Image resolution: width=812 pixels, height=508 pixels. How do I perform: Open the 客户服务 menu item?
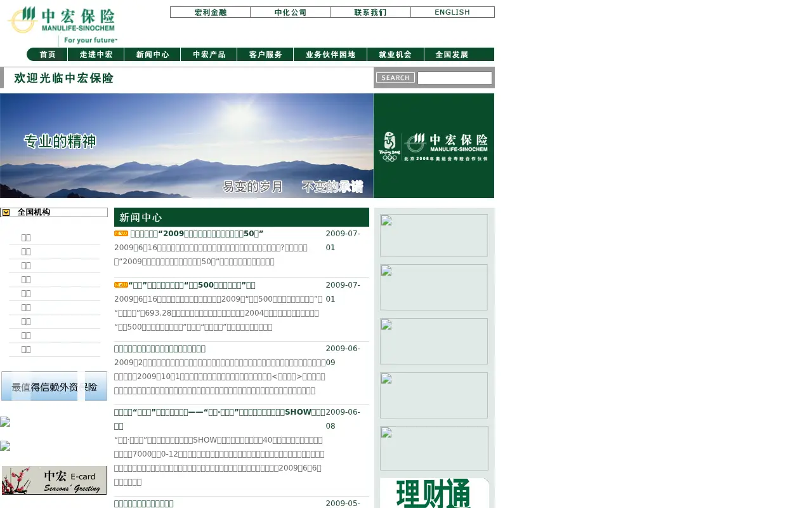(x=265, y=55)
